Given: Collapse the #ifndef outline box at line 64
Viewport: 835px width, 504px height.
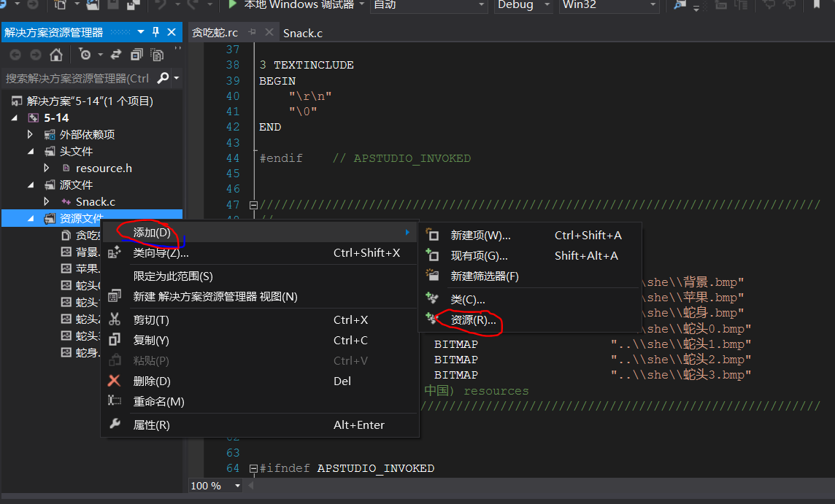Looking at the screenshot, I should [253, 469].
